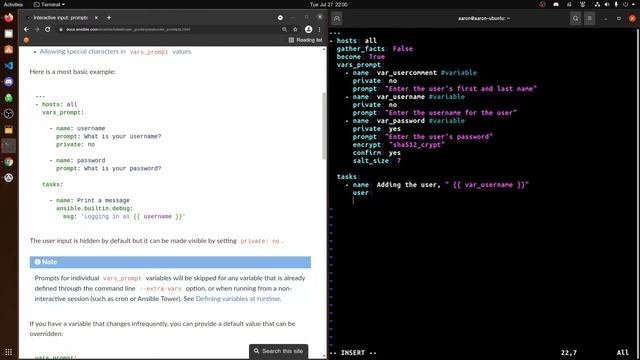Click 'confirm: yes' line in terminal
The image size is (640, 360).
click(x=377, y=153)
